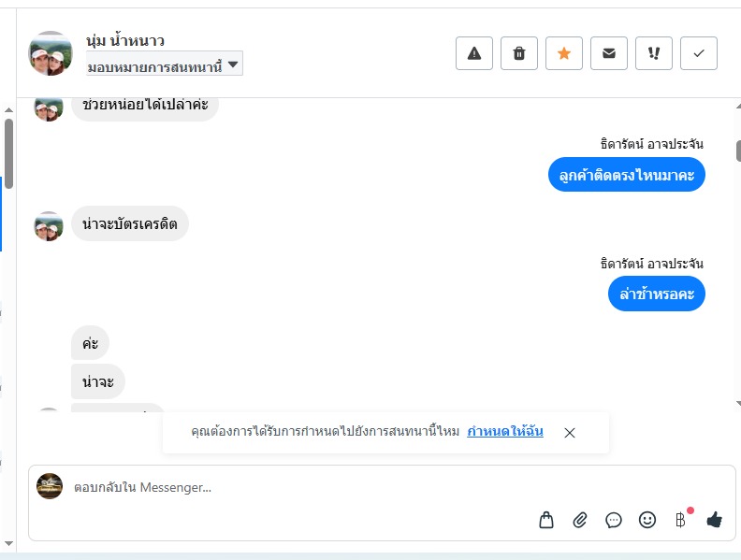
Task: Open saved replies speech bubble icon
Action: pyautogui.click(x=614, y=520)
